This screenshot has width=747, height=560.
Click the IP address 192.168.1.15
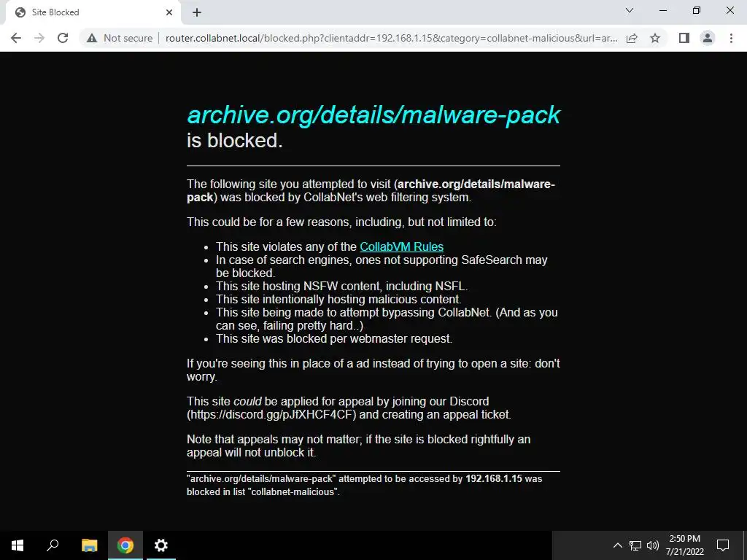(x=494, y=478)
